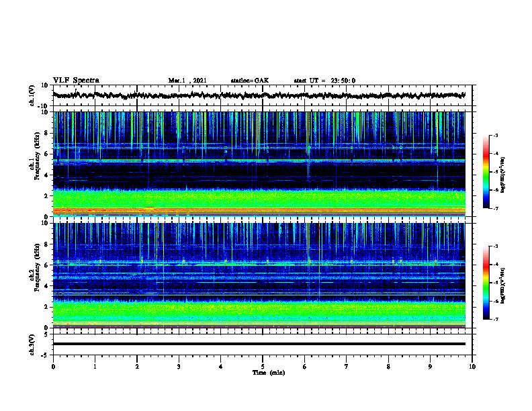
Task: Click the "4" kHz tick on ch.2 frequency axis
Action: coord(46,286)
